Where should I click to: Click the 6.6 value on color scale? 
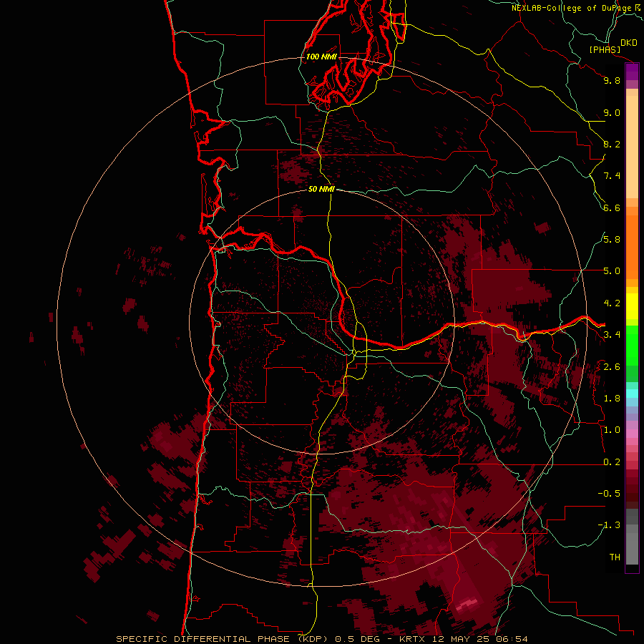point(612,208)
